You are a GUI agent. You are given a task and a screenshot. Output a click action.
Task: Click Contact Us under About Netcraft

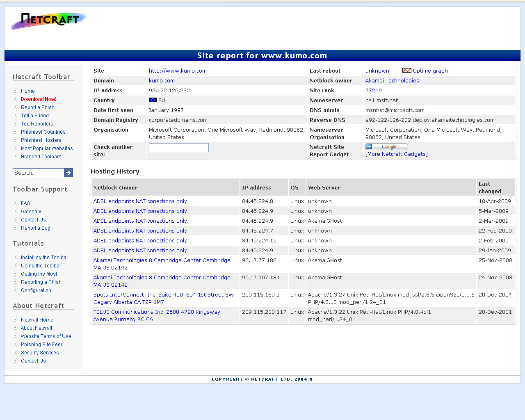(x=33, y=361)
